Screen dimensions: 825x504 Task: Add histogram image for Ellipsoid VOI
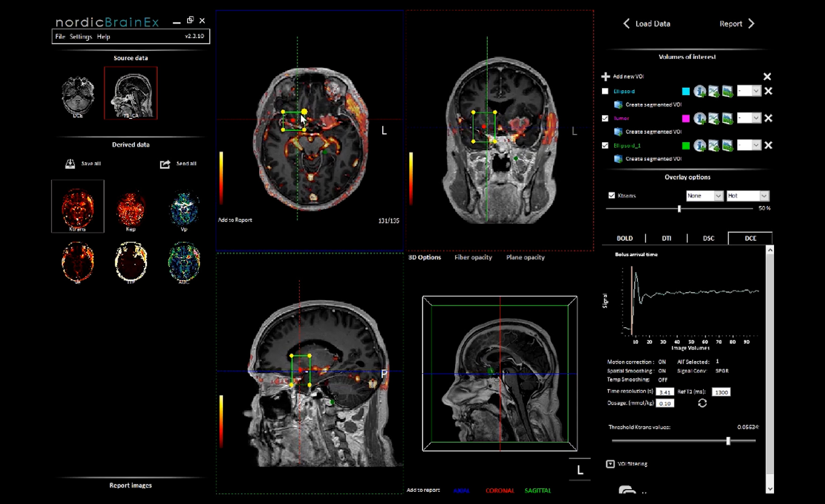(727, 91)
